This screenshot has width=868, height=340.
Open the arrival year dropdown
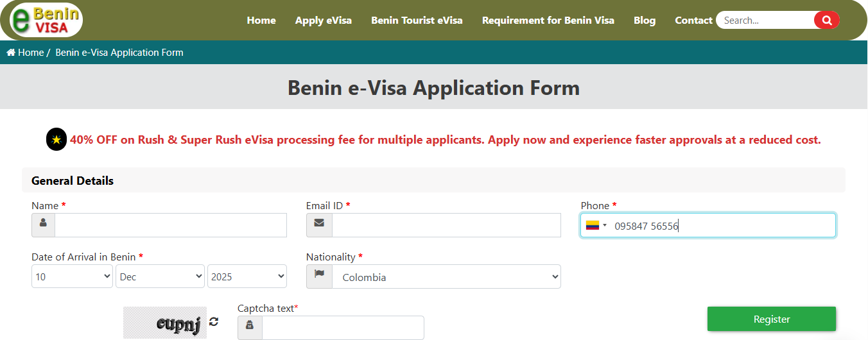click(x=247, y=276)
